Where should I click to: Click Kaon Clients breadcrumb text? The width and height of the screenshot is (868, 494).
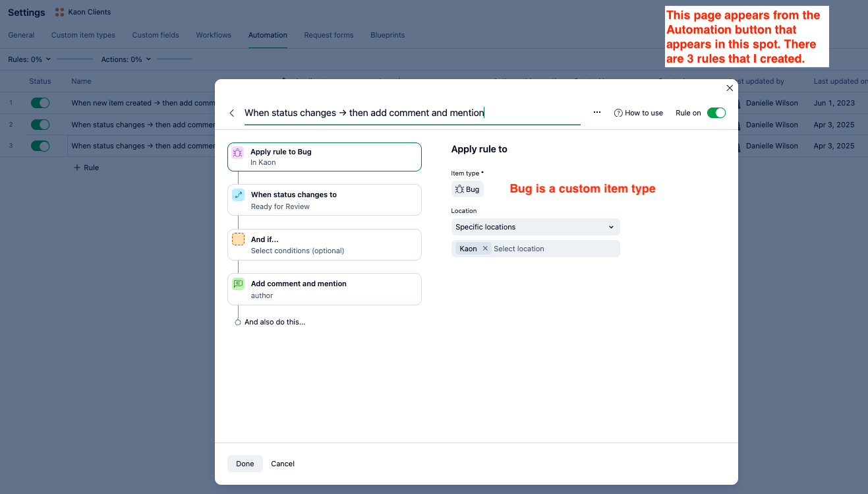90,12
